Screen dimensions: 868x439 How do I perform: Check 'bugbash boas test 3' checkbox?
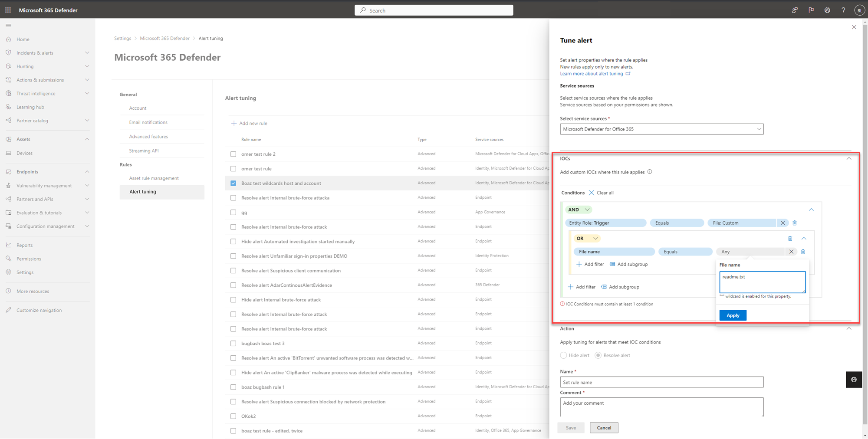(x=233, y=343)
